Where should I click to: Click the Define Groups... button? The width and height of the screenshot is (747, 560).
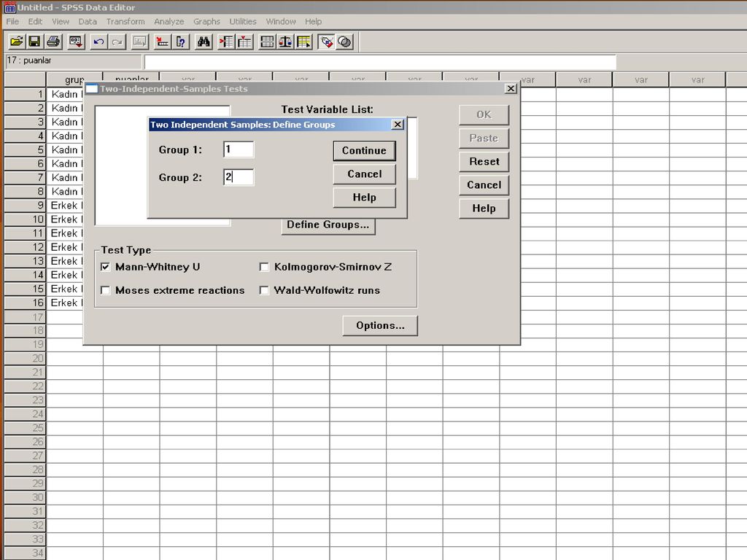point(328,225)
